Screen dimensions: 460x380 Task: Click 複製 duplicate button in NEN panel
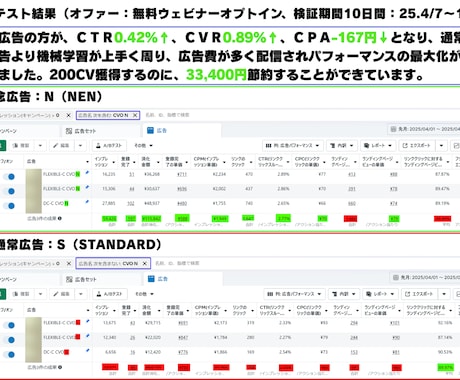pyautogui.click(x=21, y=146)
